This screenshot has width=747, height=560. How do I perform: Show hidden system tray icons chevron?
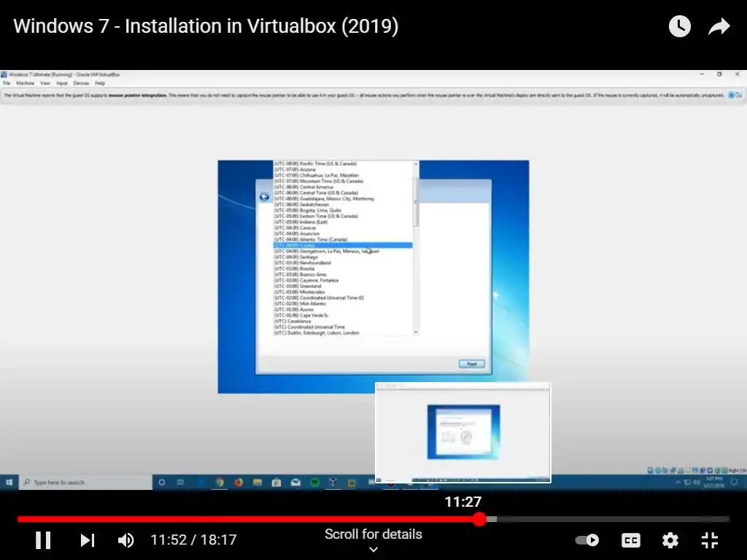[678, 483]
